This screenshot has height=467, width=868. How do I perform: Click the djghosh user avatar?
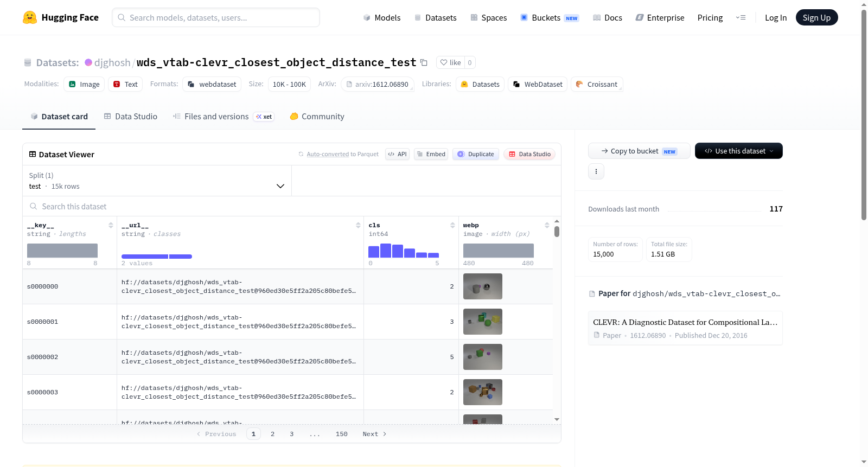click(88, 62)
